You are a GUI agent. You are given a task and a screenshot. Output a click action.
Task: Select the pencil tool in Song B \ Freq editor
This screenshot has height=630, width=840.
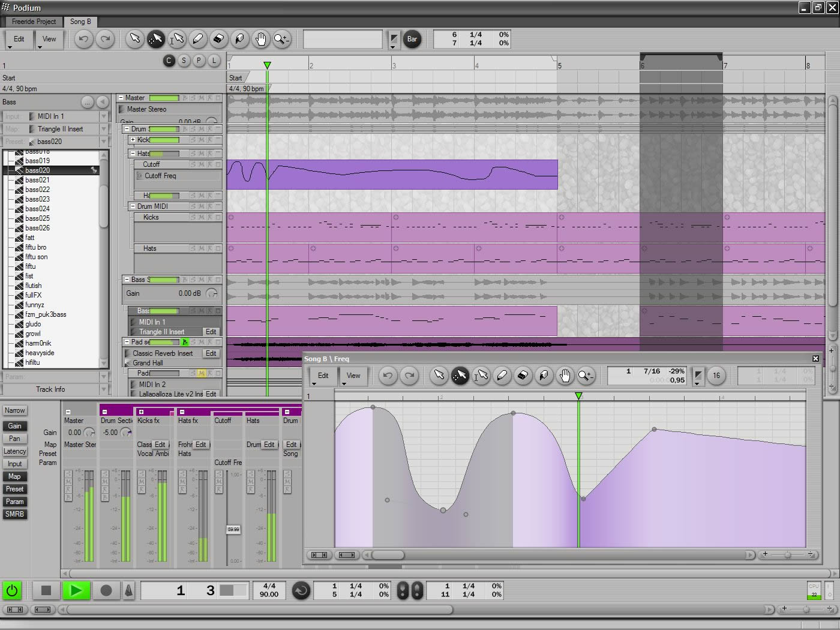pyautogui.click(x=502, y=376)
